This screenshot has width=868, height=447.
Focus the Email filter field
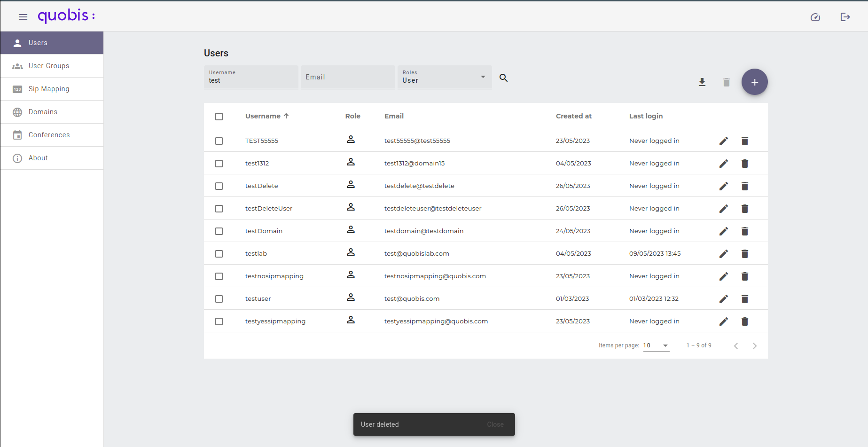348,77
